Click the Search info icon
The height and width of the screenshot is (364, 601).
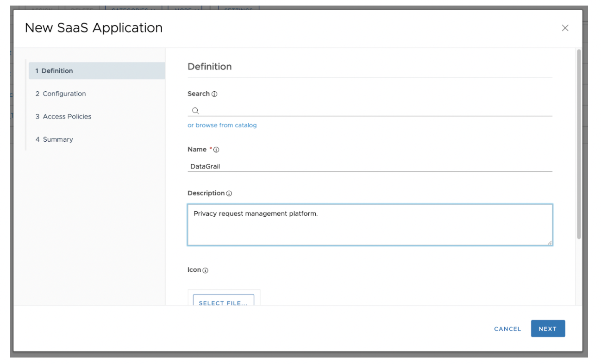214,94
